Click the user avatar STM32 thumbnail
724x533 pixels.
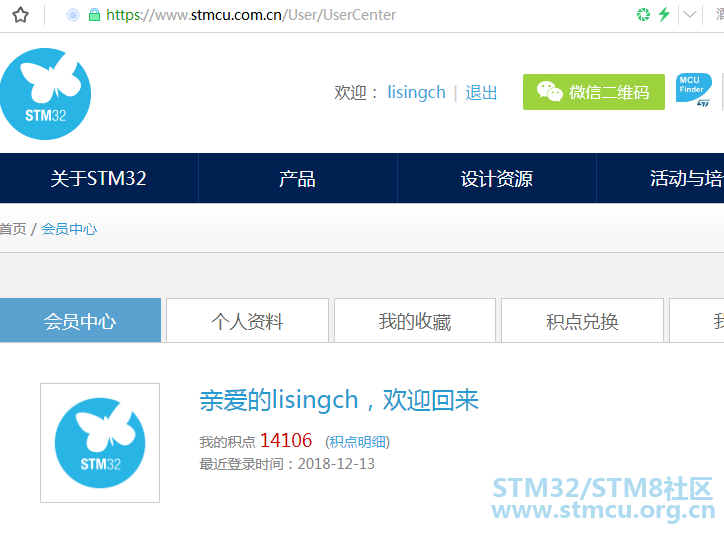(x=100, y=443)
